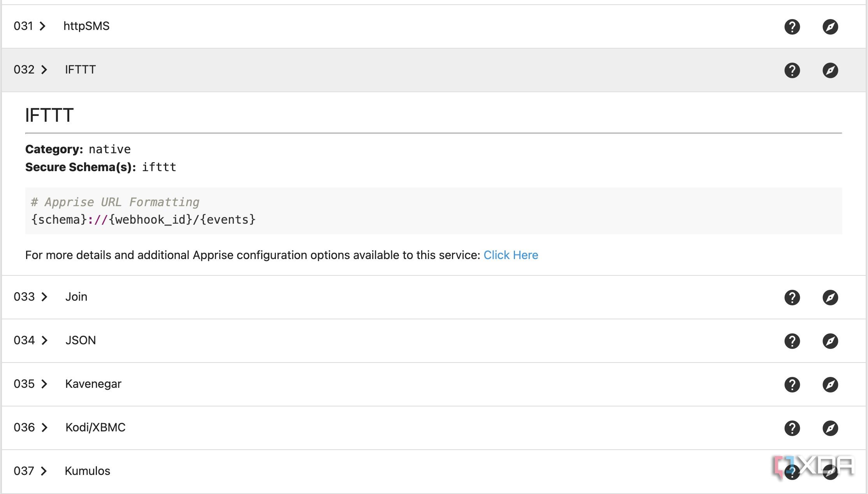Click compass icon in Kavenegar row
The image size is (868, 494).
pyautogui.click(x=830, y=385)
